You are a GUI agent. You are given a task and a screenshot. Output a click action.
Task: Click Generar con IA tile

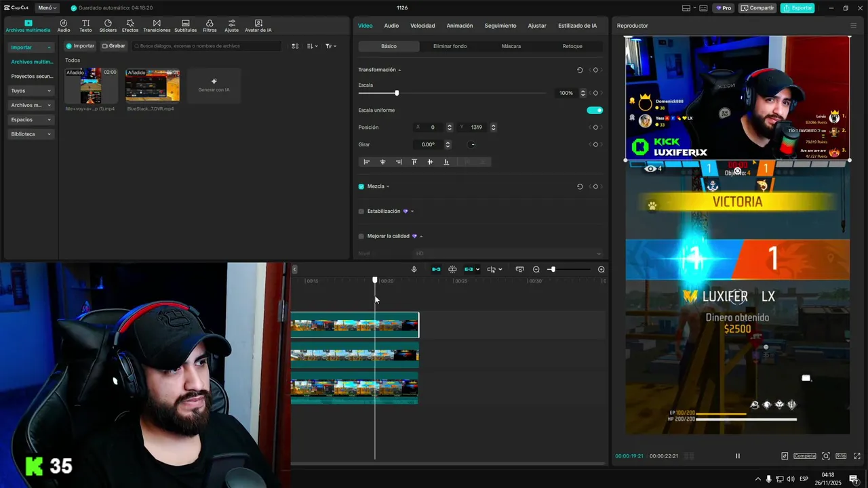coord(214,85)
